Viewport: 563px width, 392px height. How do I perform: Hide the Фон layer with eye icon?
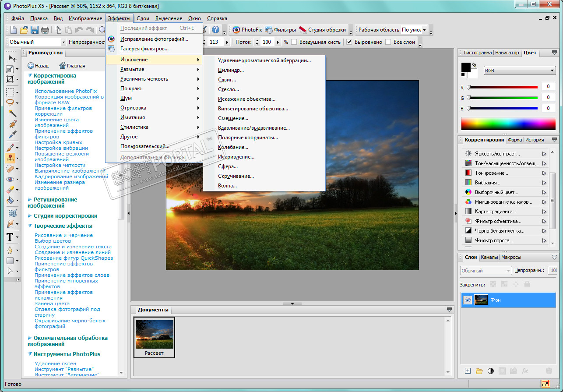click(468, 300)
